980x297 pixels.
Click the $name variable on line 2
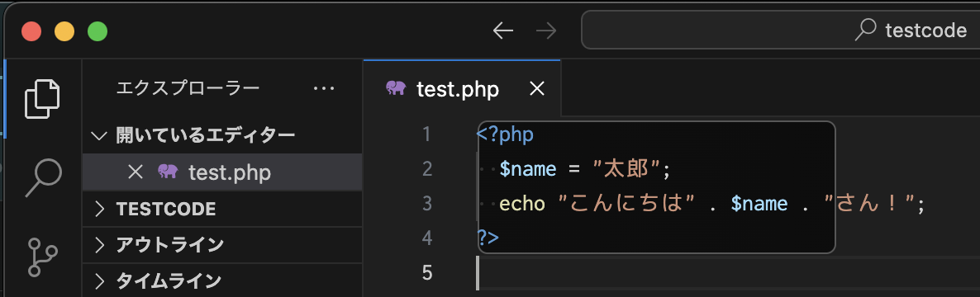tap(528, 169)
